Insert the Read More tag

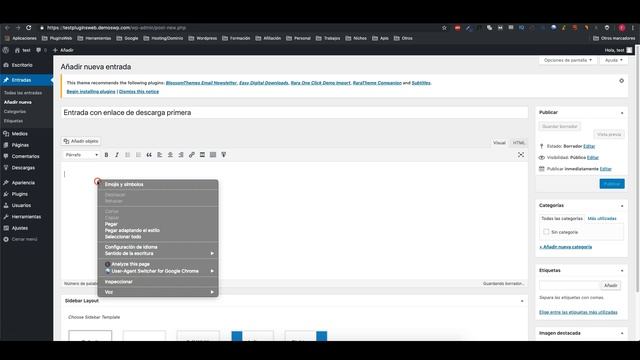[202, 155]
